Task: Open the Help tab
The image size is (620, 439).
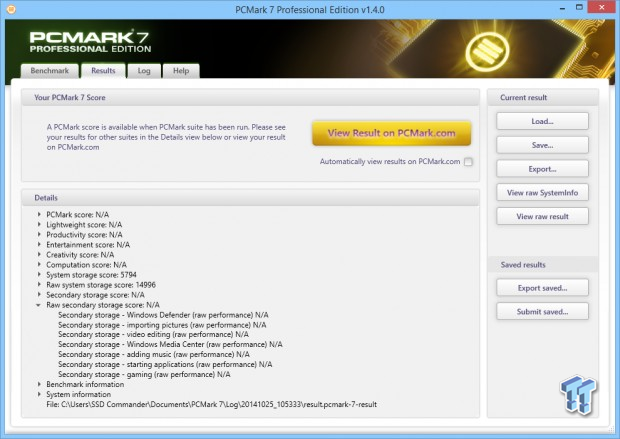Action: [x=181, y=71]
